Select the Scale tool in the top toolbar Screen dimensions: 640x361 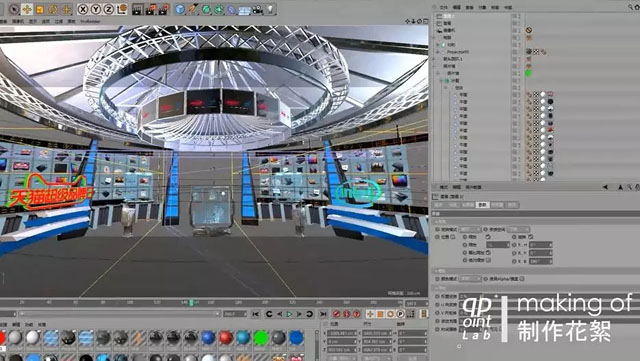click(40, 9)
